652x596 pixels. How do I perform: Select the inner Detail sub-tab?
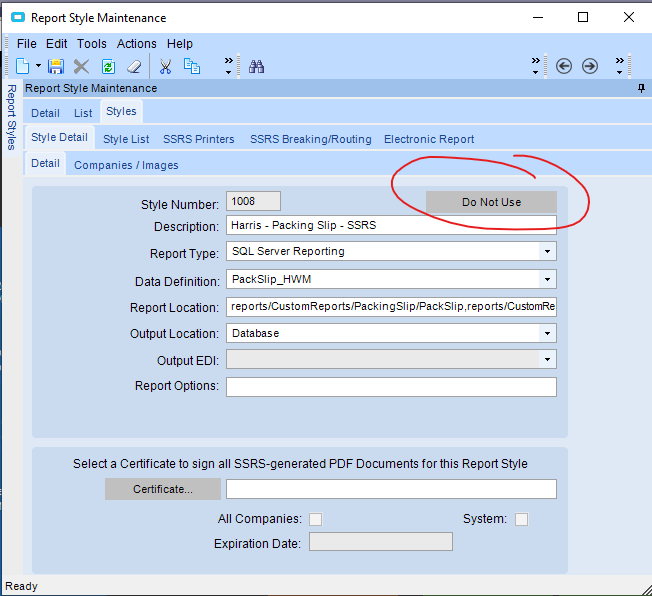click(x=45, y=163)
